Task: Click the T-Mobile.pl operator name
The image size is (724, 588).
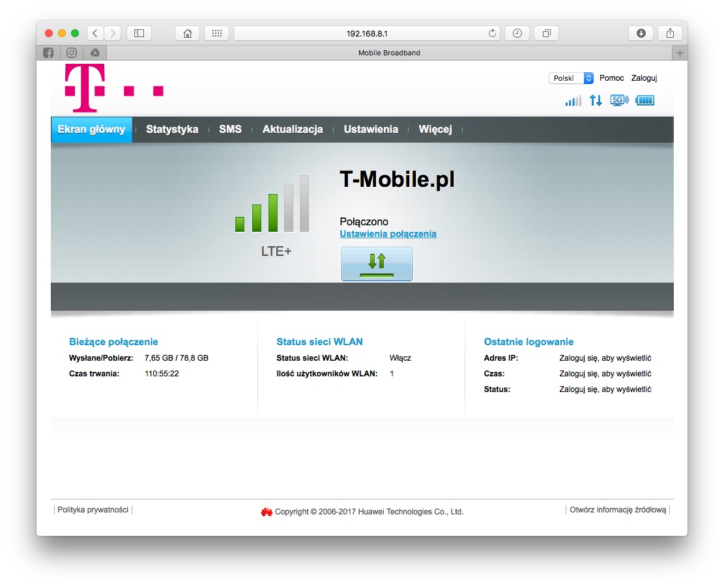Action: pyautogui.click(x=397, y=179)
